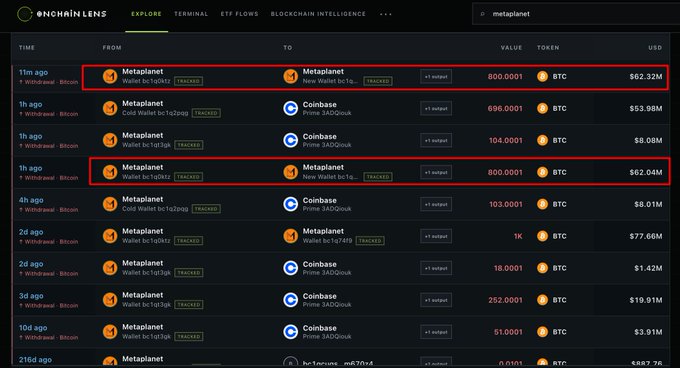Expand +1 output in the 51.0001 row
Viewport: 680px width, 368px height.
(436, 332)
